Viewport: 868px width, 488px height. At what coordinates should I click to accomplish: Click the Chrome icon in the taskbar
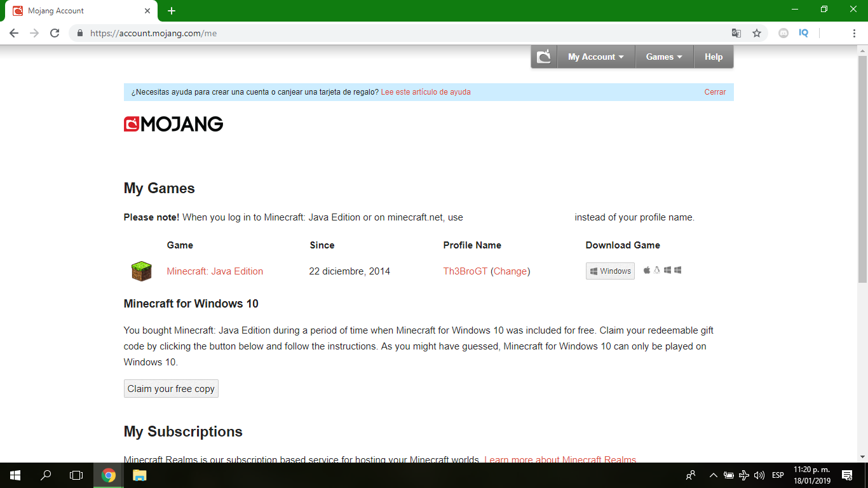pos(109,475)
